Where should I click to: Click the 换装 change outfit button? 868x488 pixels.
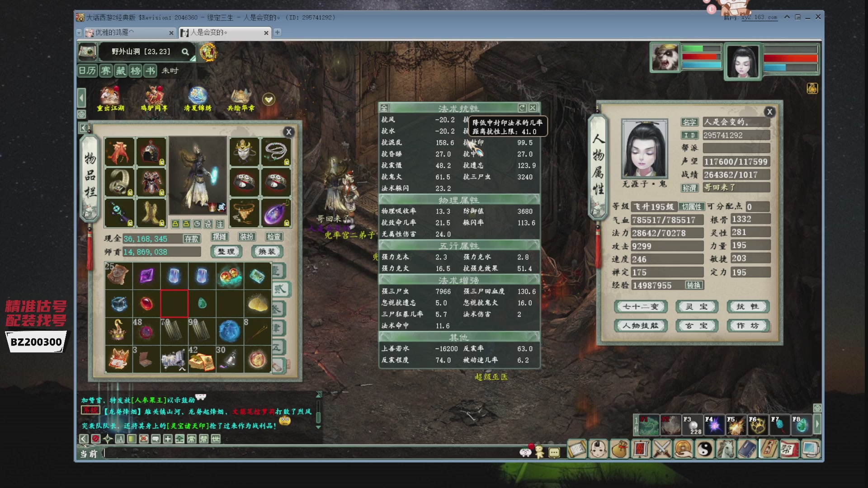click(x=267, y=252)
